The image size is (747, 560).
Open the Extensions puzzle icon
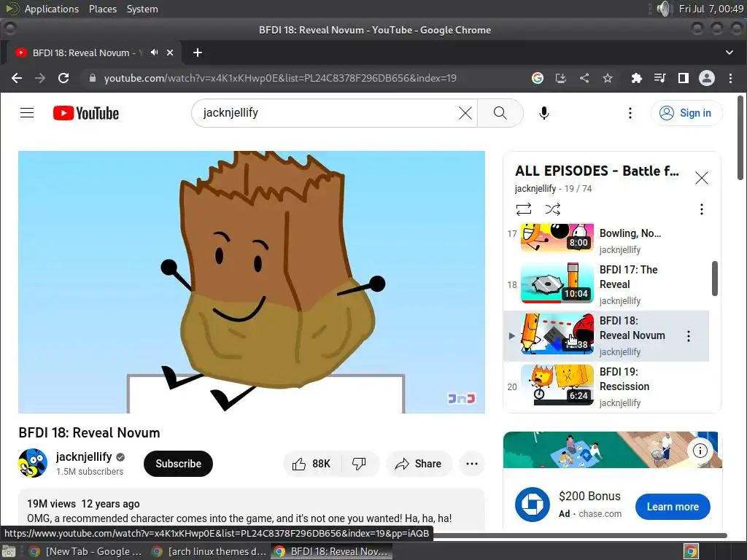click(x=636, y=78)
